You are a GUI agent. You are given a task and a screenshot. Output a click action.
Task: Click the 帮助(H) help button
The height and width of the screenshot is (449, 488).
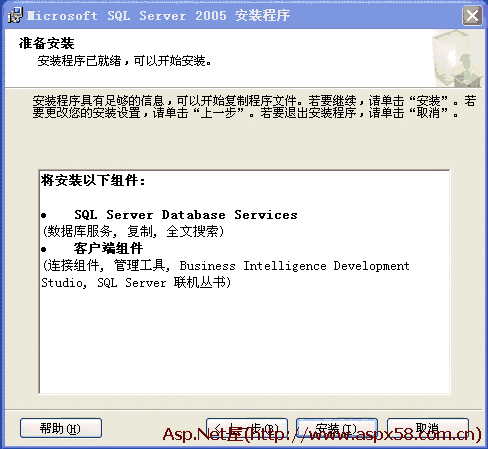(x=61, y=428)
